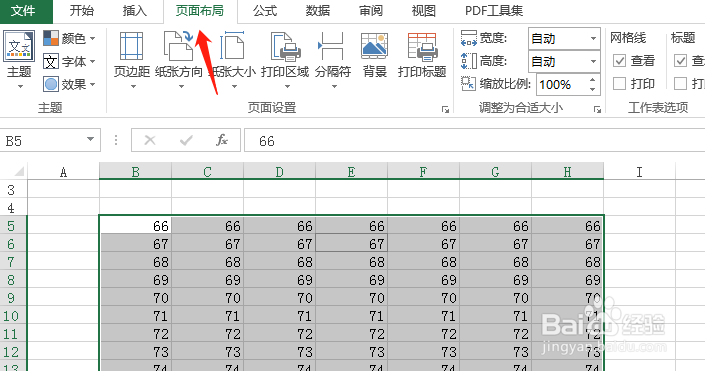Click cell C7 containing 68

[x=207, y=262]
